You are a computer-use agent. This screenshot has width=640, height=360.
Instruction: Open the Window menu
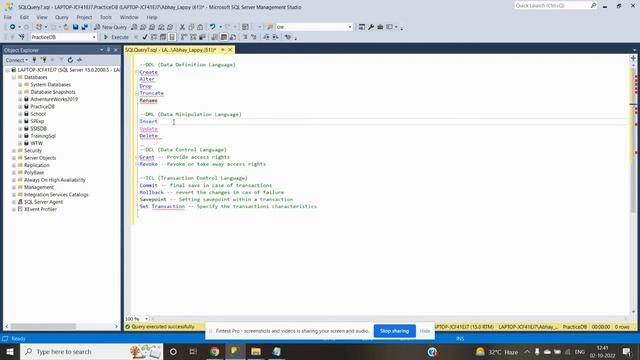129,17
